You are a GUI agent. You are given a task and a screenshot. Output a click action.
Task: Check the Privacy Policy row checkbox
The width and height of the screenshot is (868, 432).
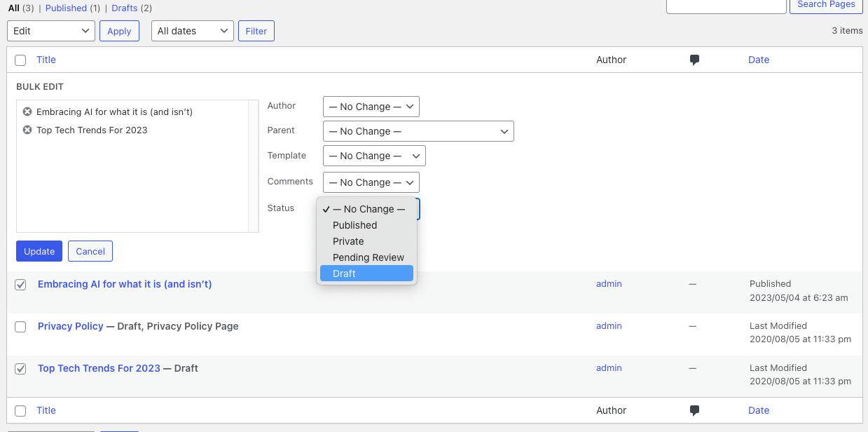click(20, 327)
